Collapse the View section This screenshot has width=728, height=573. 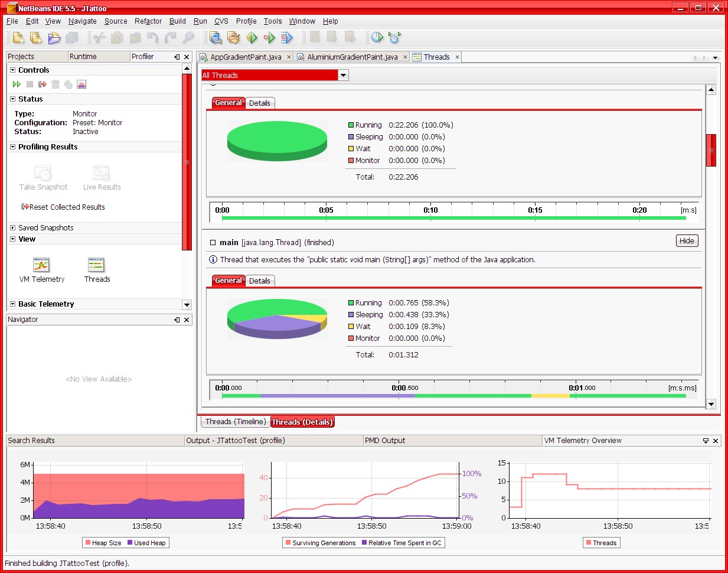coord(12,239)
